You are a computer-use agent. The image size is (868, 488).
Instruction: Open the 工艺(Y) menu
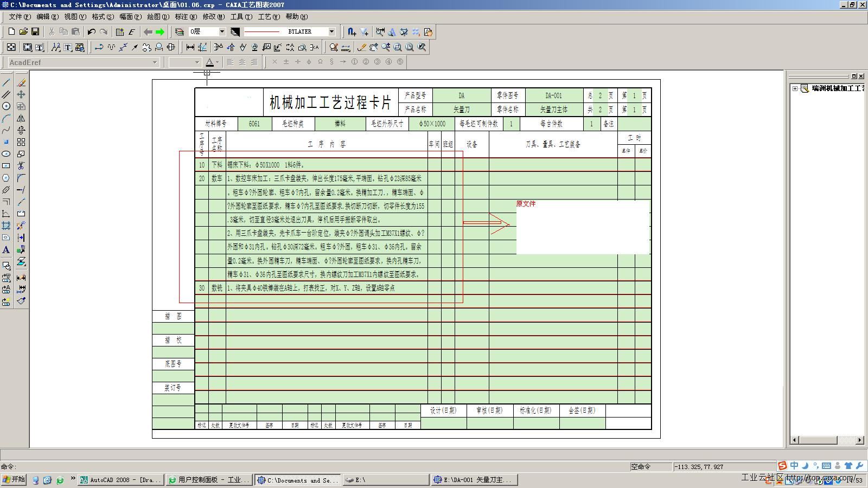coord(267,16)
